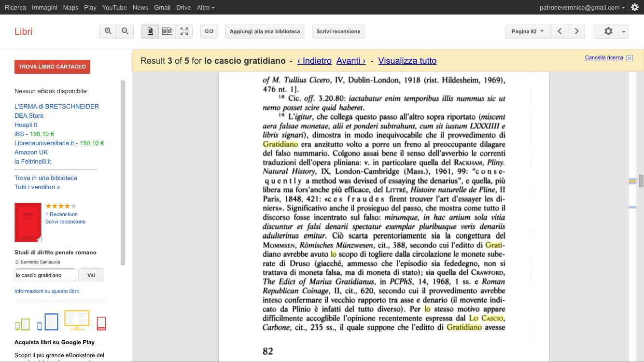Switch to two-page view
This screenshot has height=362, width=644.
tap(167, 31)
